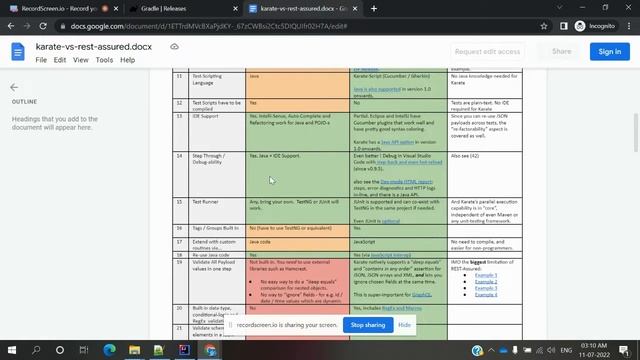The height and width of the screenshot is (360, 640).
Task: Go back with the browser back arrow
Action: (x=11, y=26)
